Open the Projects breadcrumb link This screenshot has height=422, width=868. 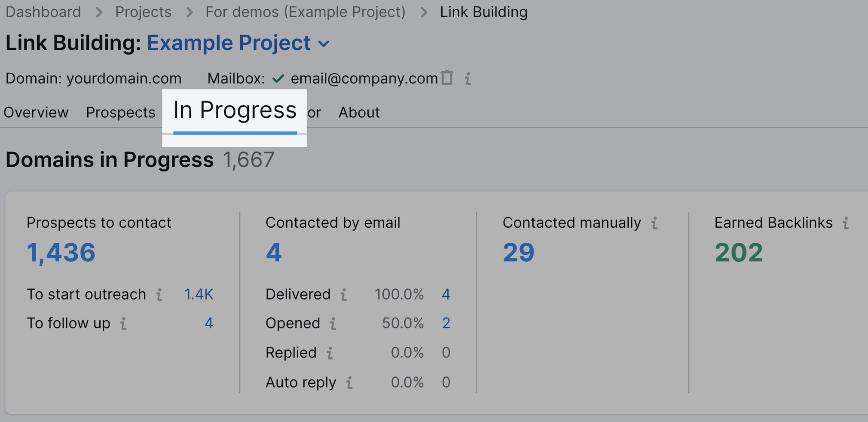[x=143, y=12]
